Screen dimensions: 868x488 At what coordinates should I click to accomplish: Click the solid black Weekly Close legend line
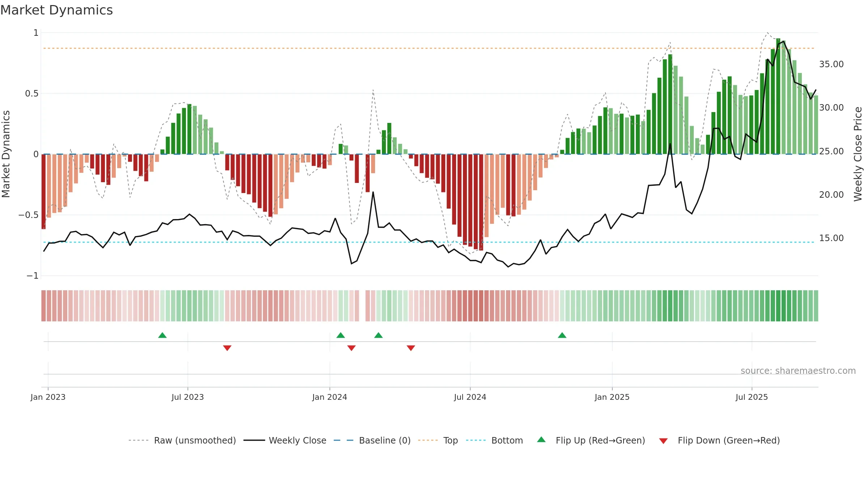coord(254,440)
